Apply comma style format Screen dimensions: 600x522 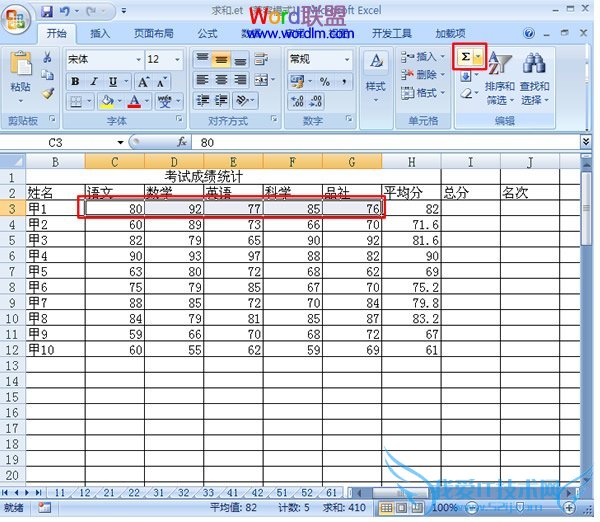click(344, 82)
